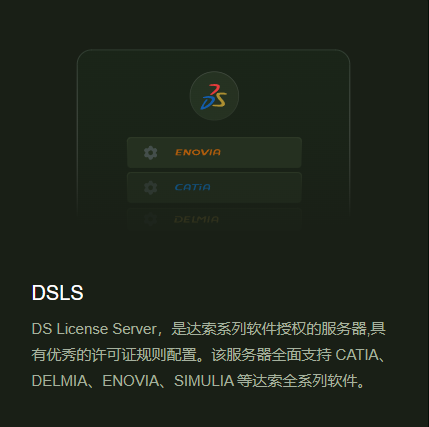This screenshot has height=427, width=429.
Task: Click the word ENOVIA in the description
Action: pos(131,381)
